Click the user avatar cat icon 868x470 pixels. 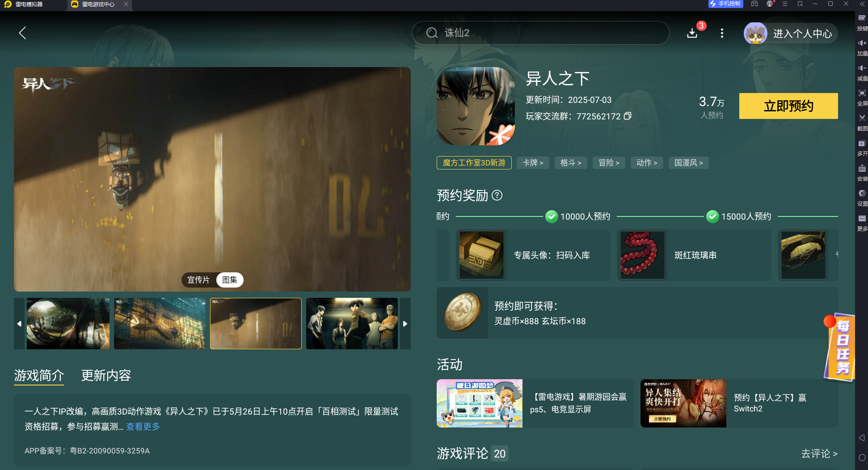[755, 33]
